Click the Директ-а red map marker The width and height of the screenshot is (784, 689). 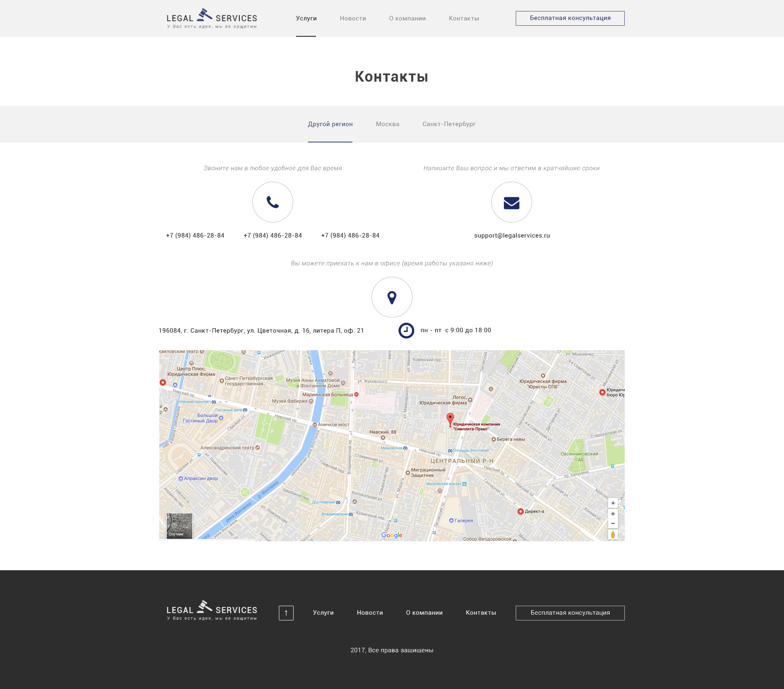pyautogui.click(x=521, y=511)
